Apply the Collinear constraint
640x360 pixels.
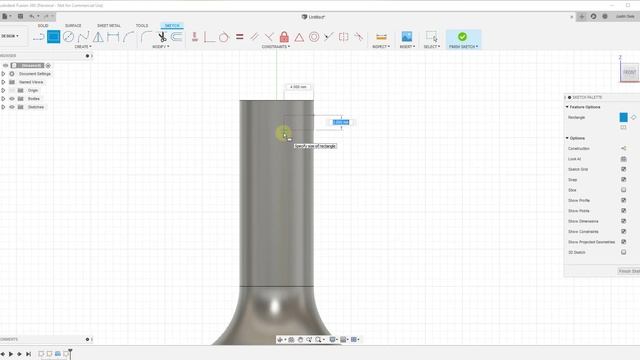click(x=329, y=37)
